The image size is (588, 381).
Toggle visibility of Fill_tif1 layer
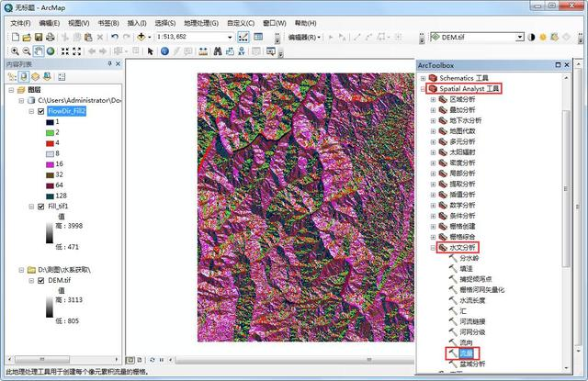click(41, 207)
